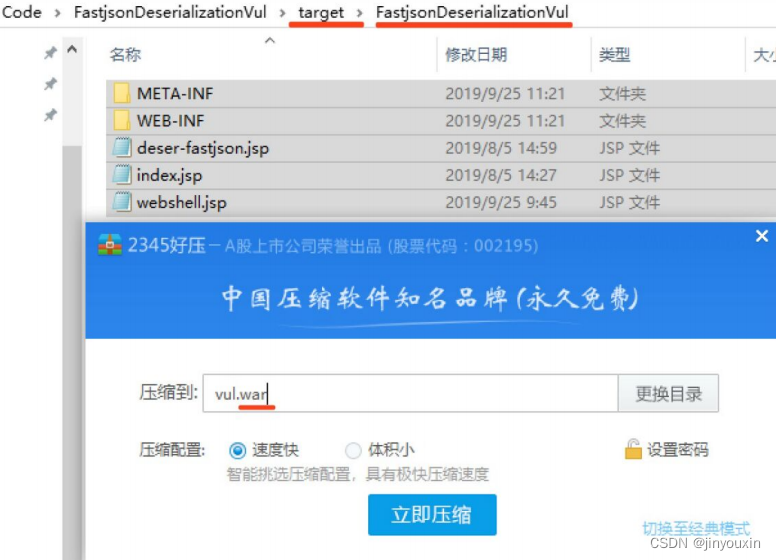Select the META-INF folder name
The height and width of the screenshot is (560, 776).
[x=175, y=93]
